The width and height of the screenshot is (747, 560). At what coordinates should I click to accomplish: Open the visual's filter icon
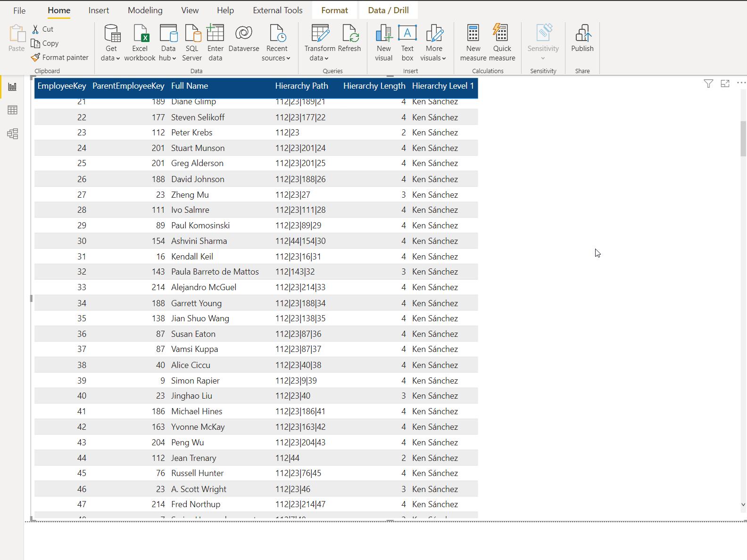pos(708,84)
